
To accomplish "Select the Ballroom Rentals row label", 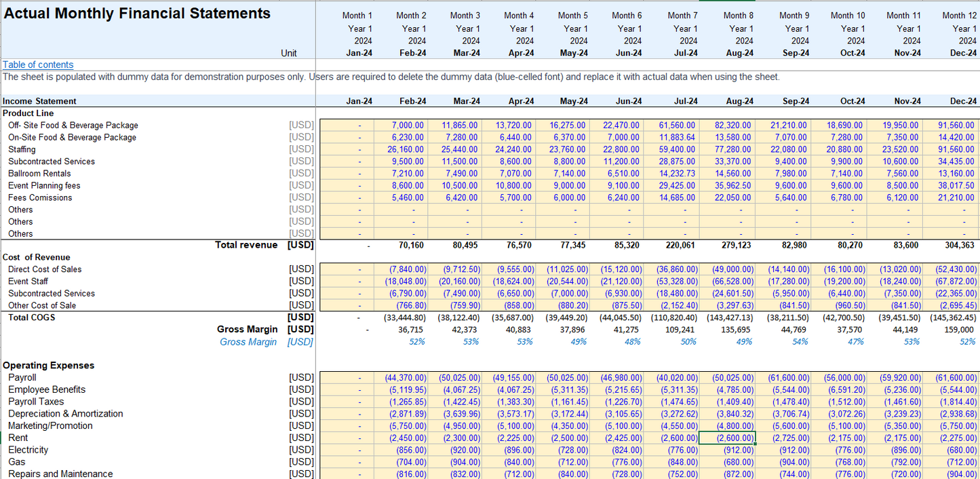I will pos(39,174).
